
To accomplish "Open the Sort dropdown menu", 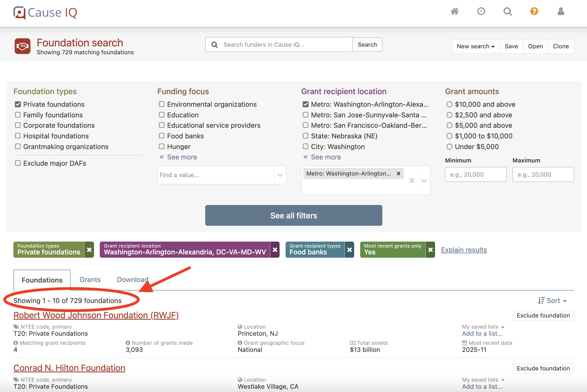I will (553, 301).
